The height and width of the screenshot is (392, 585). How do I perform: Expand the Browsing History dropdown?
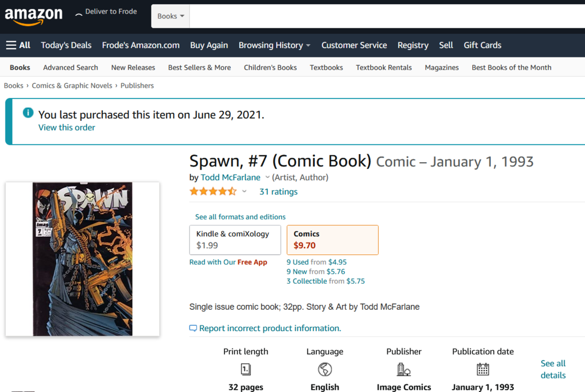click(x=275, y=45)
